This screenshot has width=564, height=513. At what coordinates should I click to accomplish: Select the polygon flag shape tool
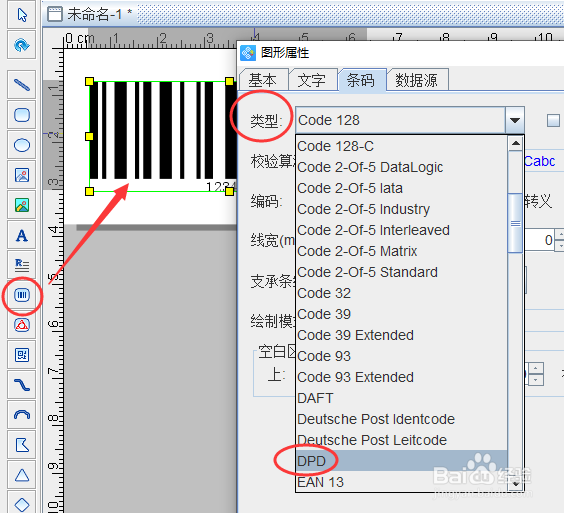(x=22, y=445)
